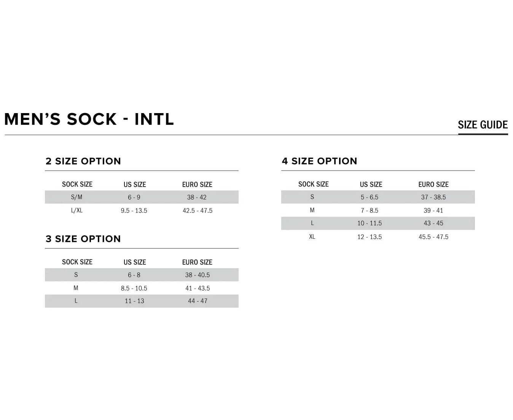Click the L/XL sock size cell
Screen dimensions: 513x420
[x=76, y=210]
